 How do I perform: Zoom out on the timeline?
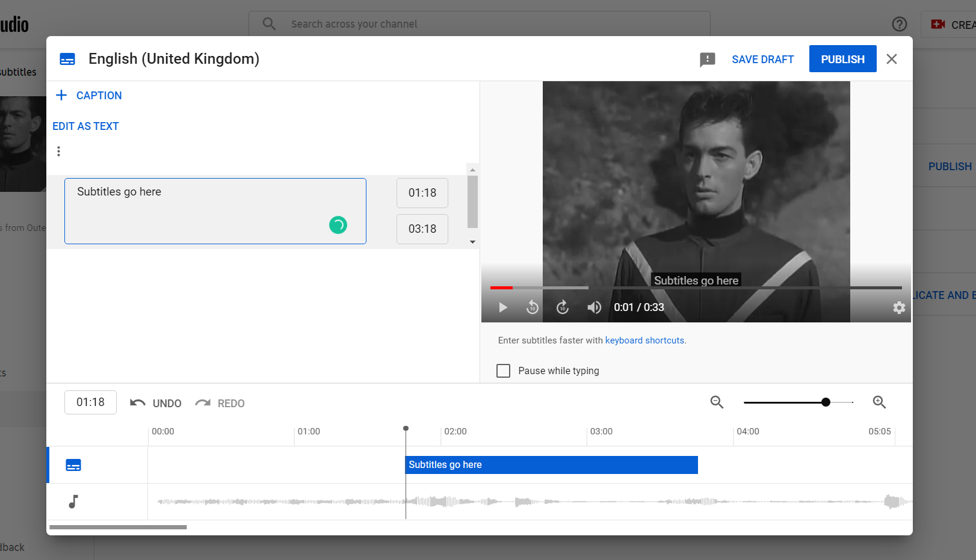tap(717, 402)
